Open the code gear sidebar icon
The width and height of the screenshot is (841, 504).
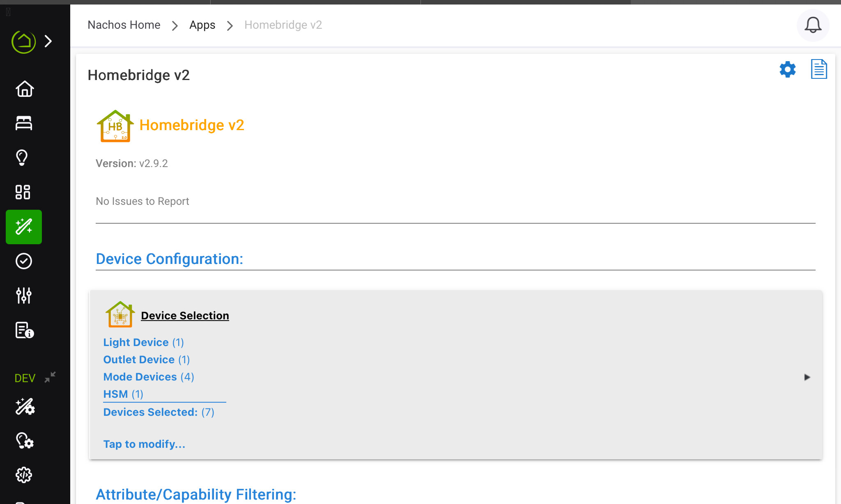coord(24,475)
